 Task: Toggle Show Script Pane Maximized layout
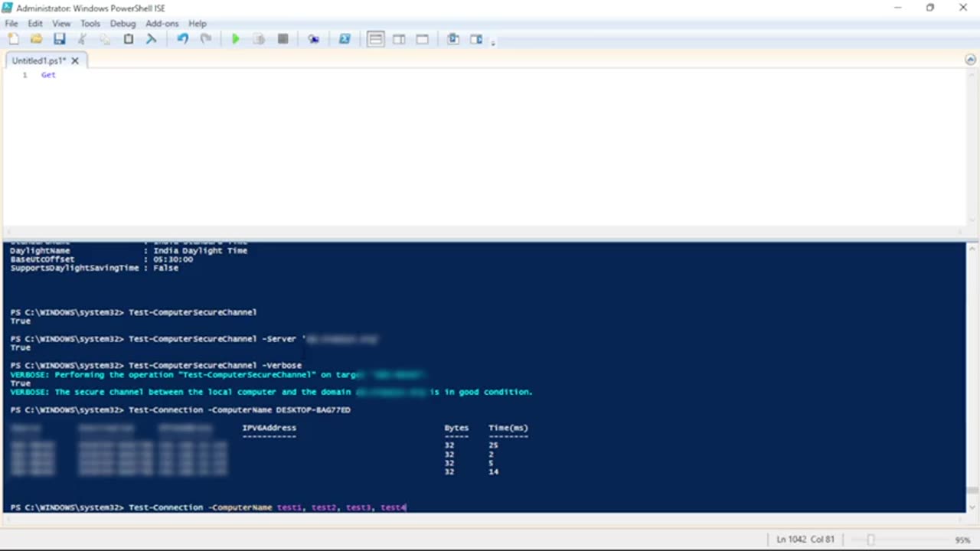[422, 39]
